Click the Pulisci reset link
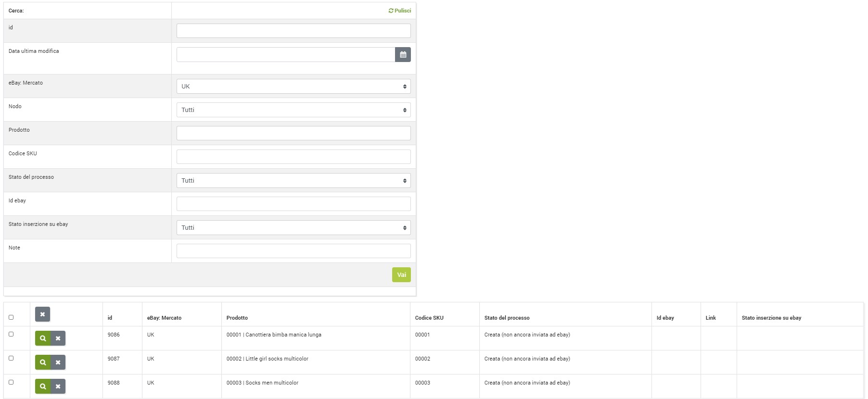Image resolution: width=868 pixels, height=399 pixels. [400, 11]
